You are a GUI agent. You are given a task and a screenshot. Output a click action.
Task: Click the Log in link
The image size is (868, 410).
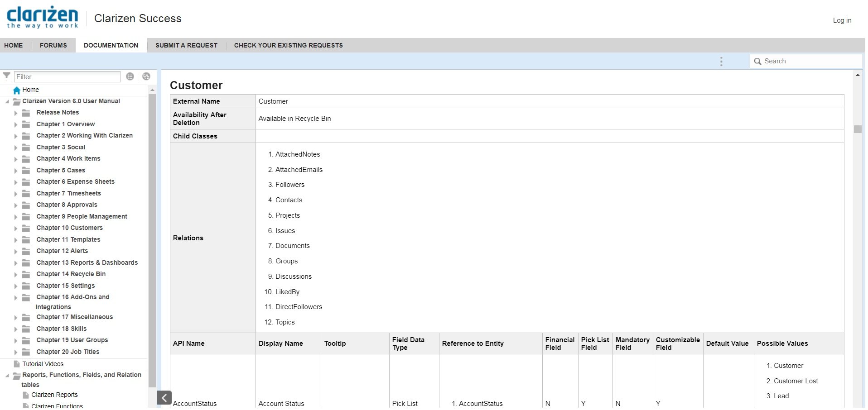coord(842,20)
